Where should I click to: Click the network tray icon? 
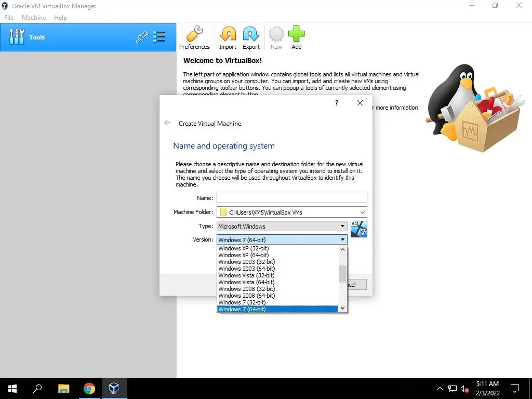click(453, 389)
